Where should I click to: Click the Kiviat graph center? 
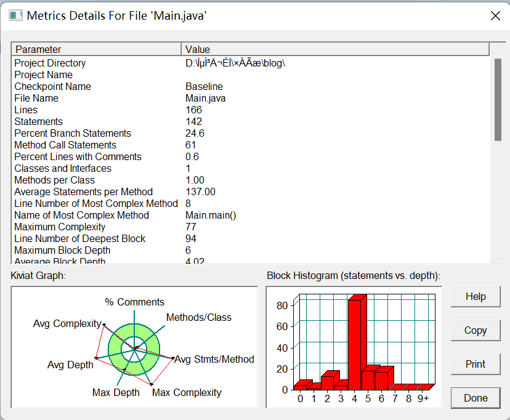coord(134,349)
